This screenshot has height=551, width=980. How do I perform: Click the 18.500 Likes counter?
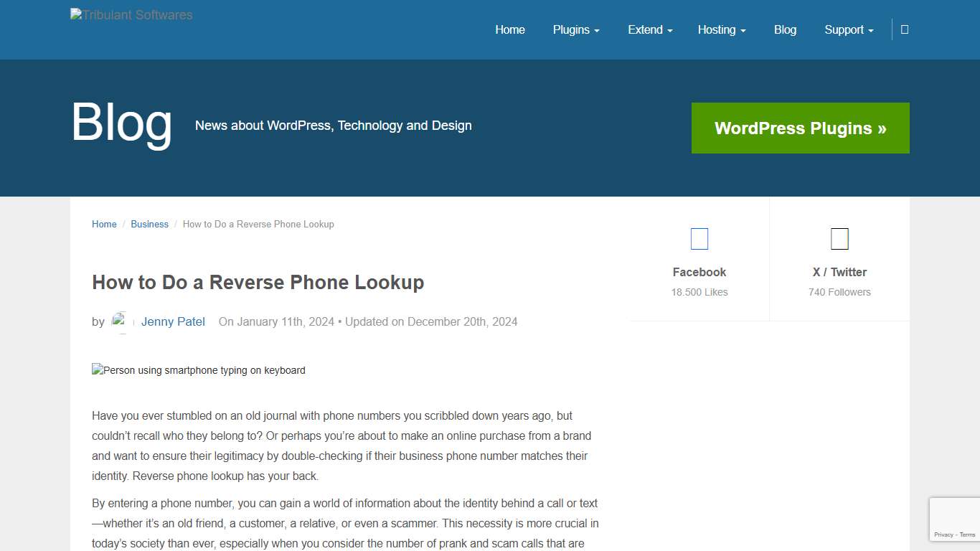(x=699, y=292)
